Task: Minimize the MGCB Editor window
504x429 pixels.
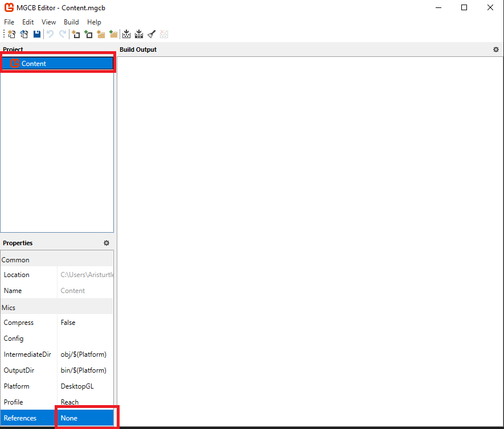Action: (439, 7)
